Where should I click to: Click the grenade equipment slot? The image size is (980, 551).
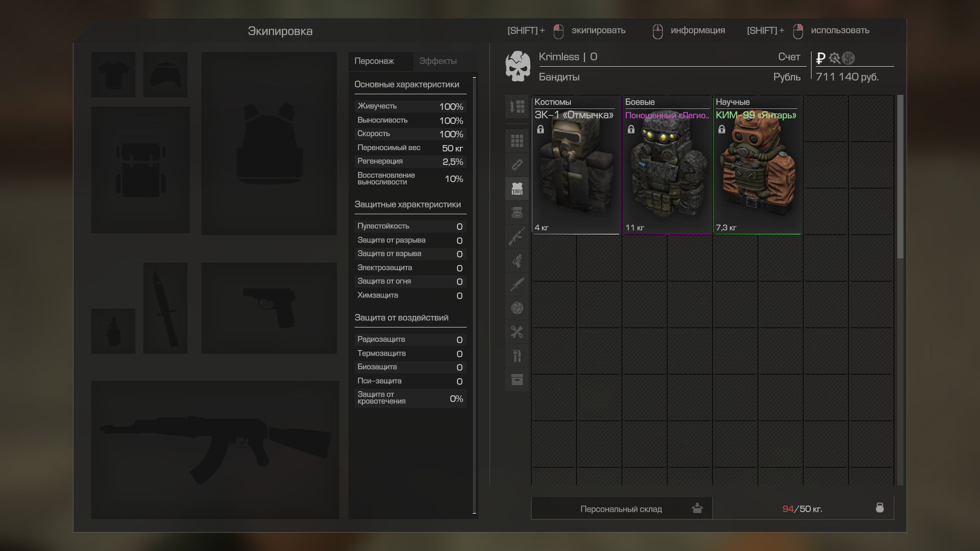pyautogui.click(x=113, y=331)
